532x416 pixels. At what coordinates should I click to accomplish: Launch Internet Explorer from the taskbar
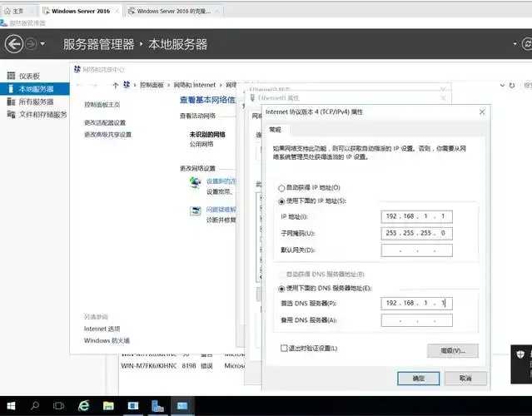(83, 406)
